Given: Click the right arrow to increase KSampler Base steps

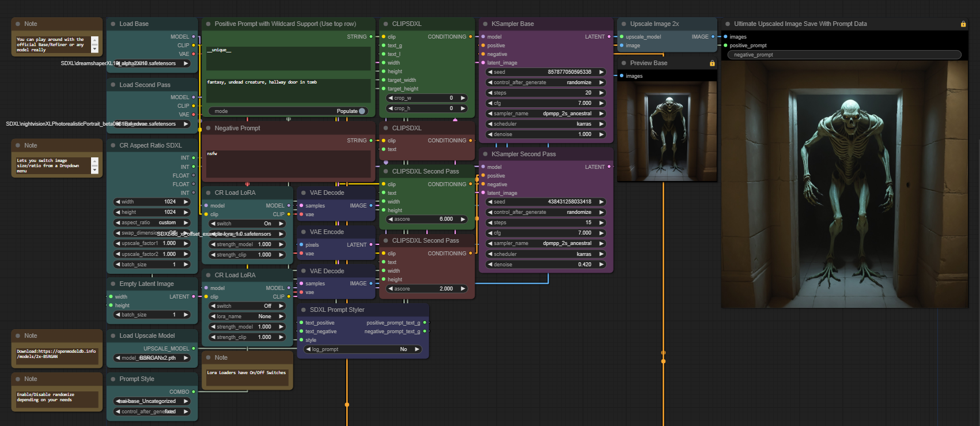Looking at the screenshot, I should [601, 93].
